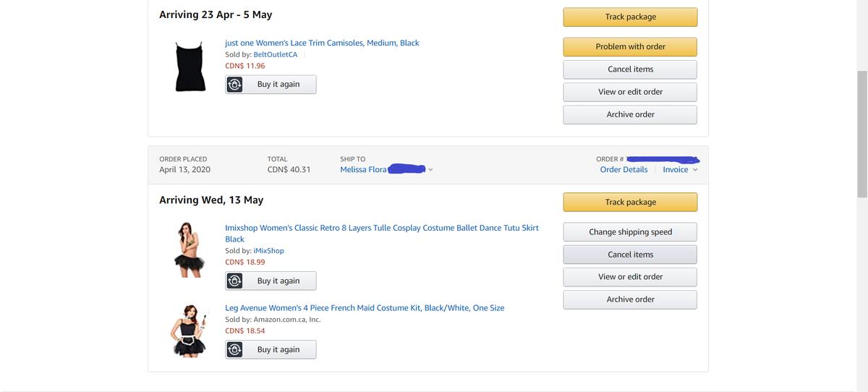868x392 pixels.
Task: Track package arriving 23 Apr - 5 May
Action: [630, 17]
